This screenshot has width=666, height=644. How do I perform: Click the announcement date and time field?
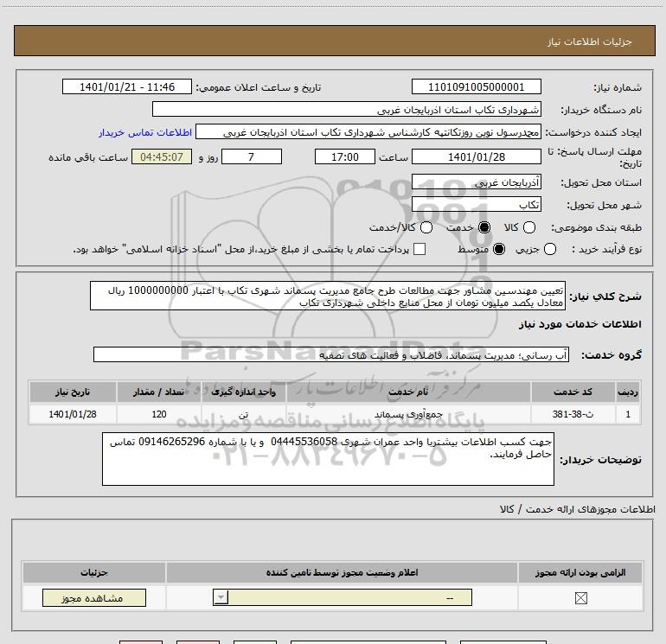(127, 86)
